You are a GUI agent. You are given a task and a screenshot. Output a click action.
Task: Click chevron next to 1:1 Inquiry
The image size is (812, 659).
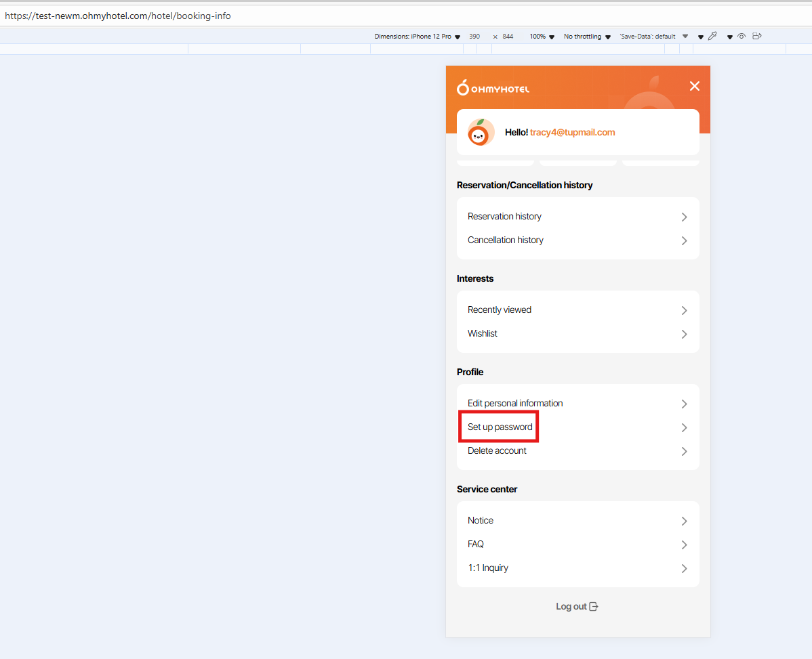click(684, 568)
